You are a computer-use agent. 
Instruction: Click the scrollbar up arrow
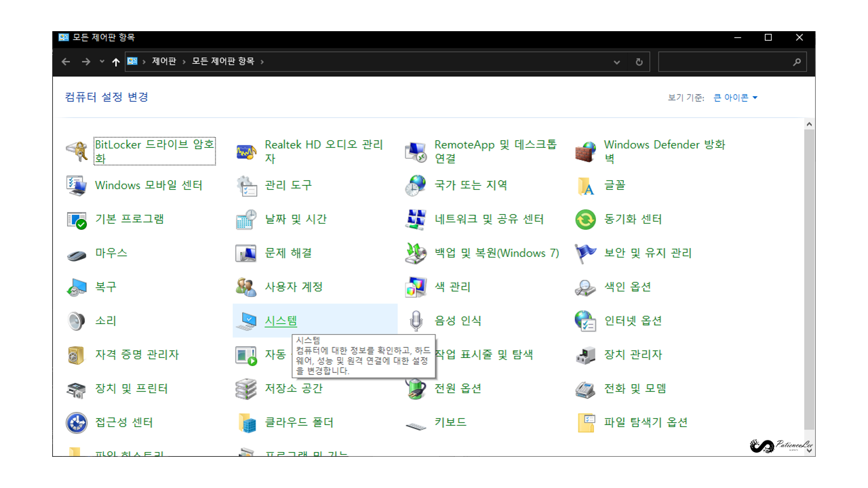(x=809, y=124)
